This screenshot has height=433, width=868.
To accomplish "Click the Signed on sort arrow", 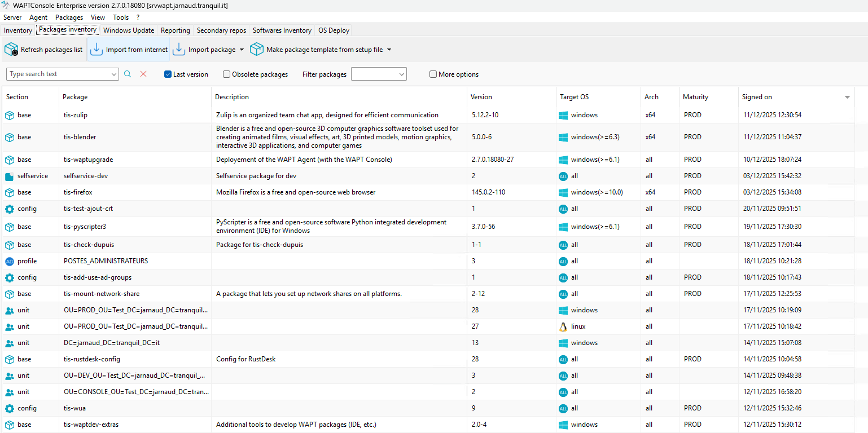I will (x=847, y=97).
